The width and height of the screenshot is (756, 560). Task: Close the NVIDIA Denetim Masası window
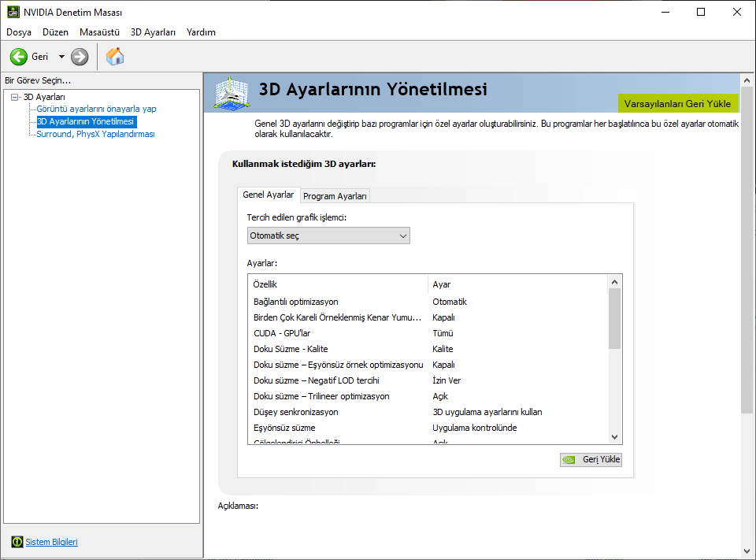pos(737,12)
